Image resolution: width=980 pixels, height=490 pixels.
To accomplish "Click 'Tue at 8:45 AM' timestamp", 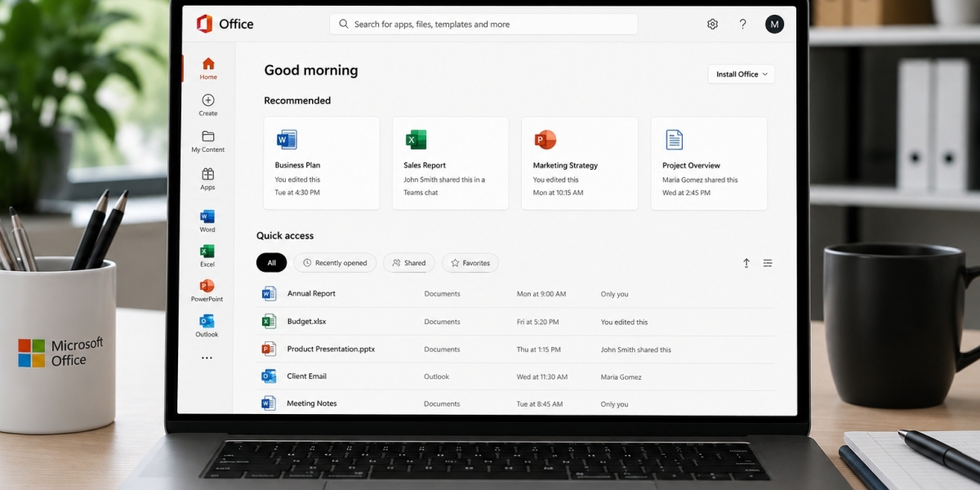I will click(x=540, y=404).
